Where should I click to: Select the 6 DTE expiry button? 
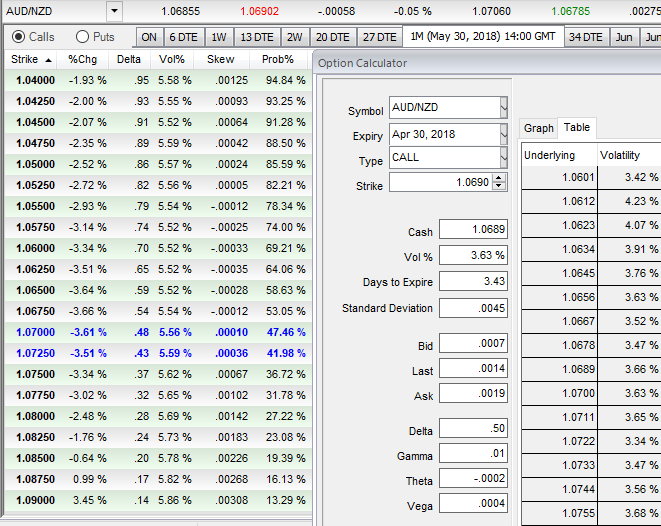tap(184, 37)
